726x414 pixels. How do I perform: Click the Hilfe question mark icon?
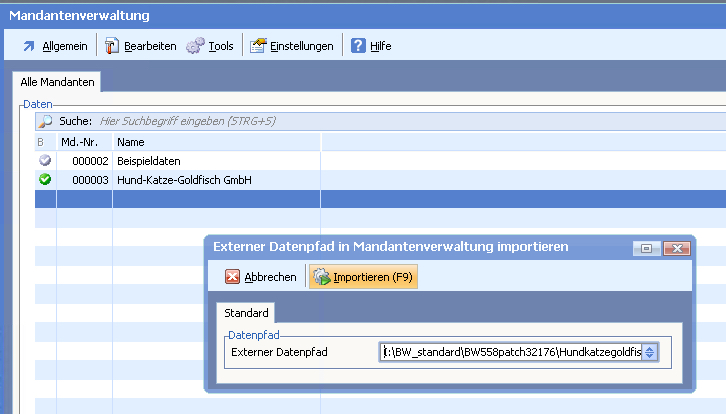358,46
